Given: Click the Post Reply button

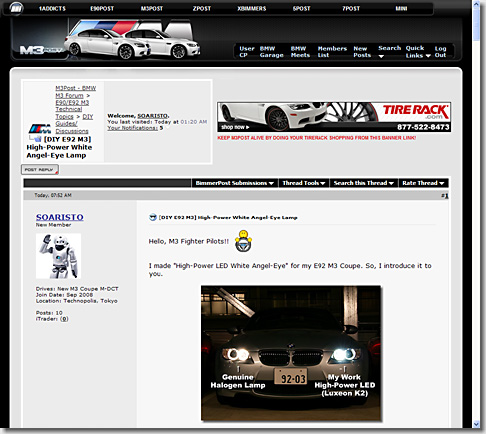Looking at the screenshot, I should coord(40,170).
